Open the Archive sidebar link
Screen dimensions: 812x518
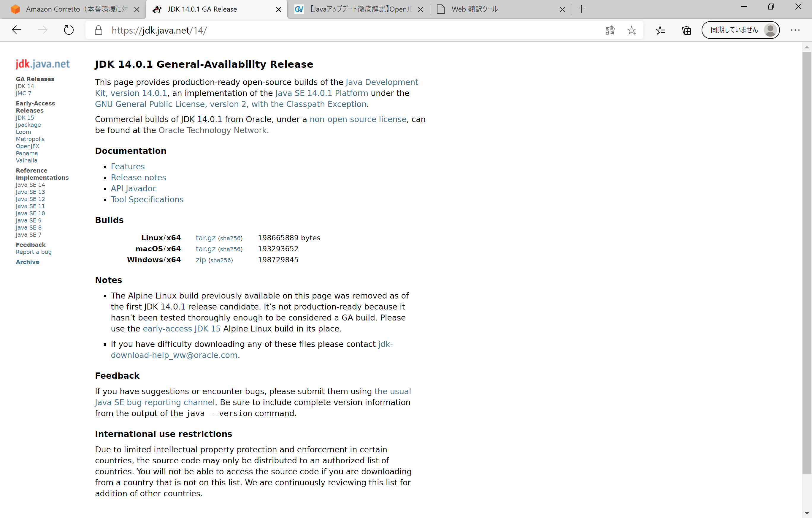[x=27, y=262]
